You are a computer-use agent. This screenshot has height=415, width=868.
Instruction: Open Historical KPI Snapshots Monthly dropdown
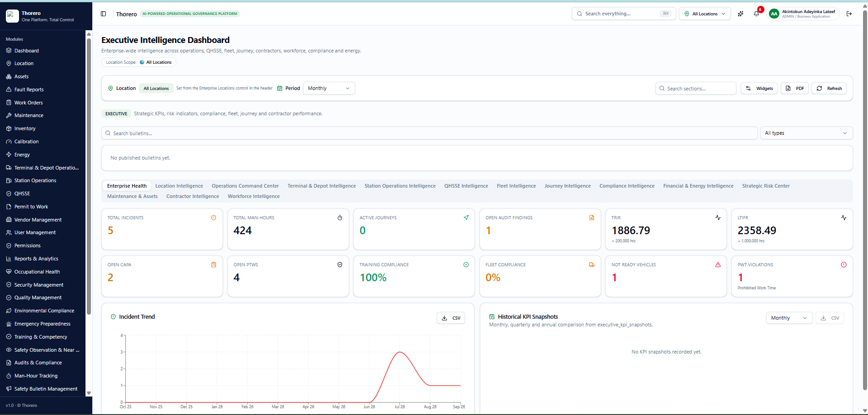tap(789, 318)
